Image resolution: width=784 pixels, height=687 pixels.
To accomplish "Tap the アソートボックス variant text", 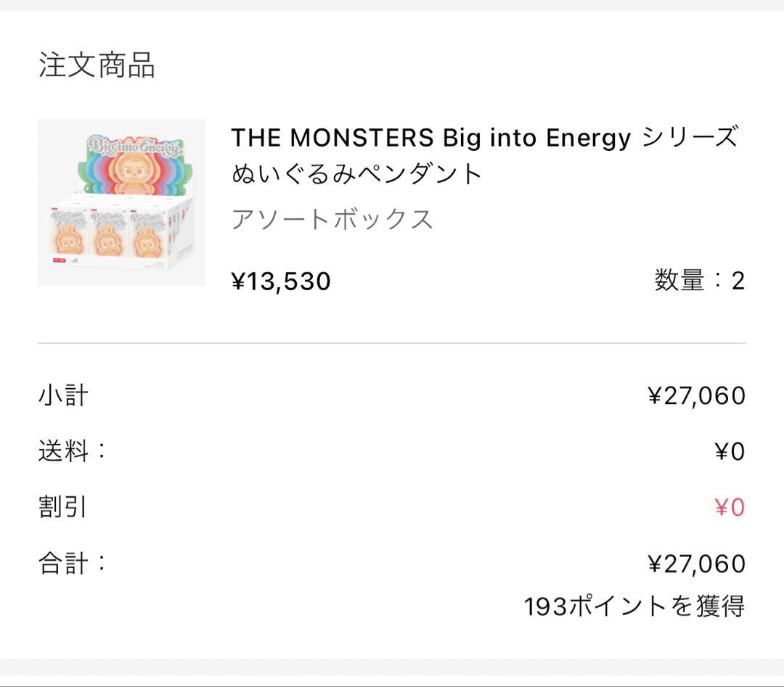I will [332, 218].
